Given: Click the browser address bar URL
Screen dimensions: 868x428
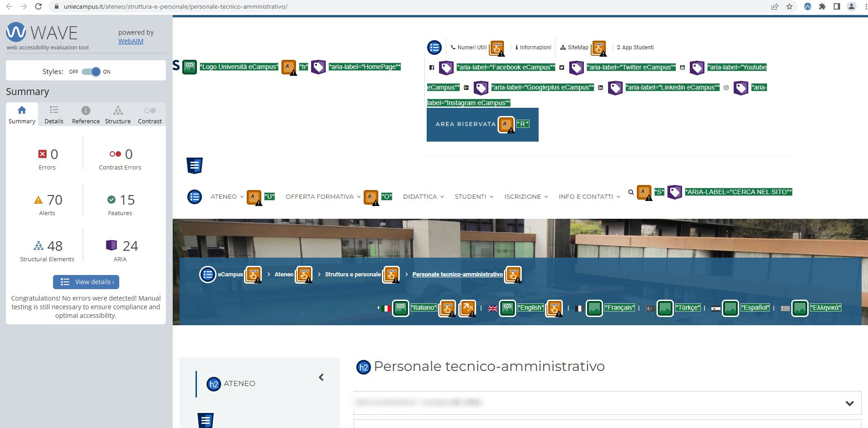Looking at the screenshot, I should (x=175, y=6).
